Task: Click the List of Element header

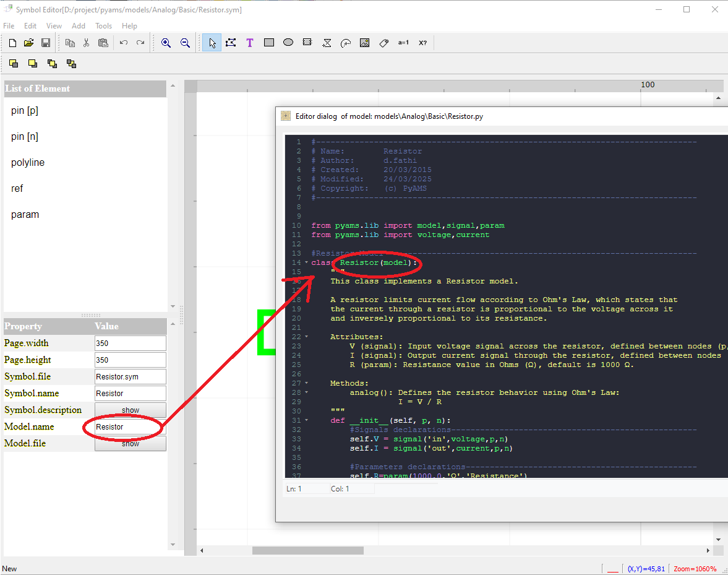Action: pos(85,89)
